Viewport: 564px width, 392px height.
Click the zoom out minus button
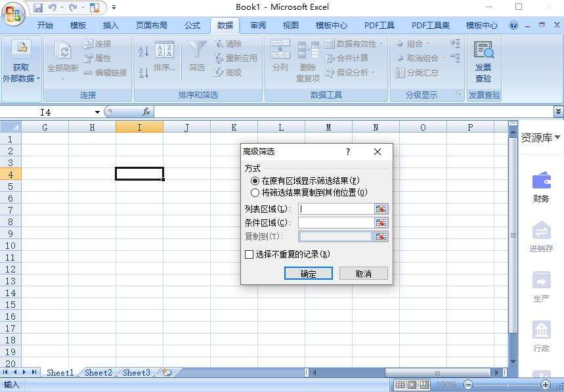coord(468,385)
